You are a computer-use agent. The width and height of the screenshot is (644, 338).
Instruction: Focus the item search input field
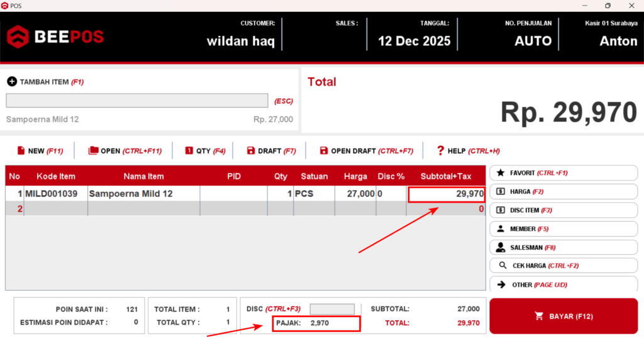[136, 100]
